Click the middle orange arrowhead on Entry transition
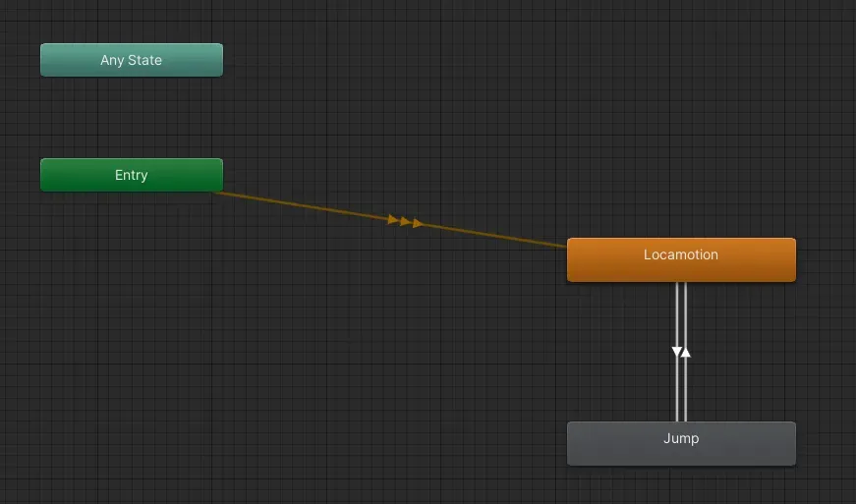Viewport: 856px width, 504px height. (x=405, y=221)
